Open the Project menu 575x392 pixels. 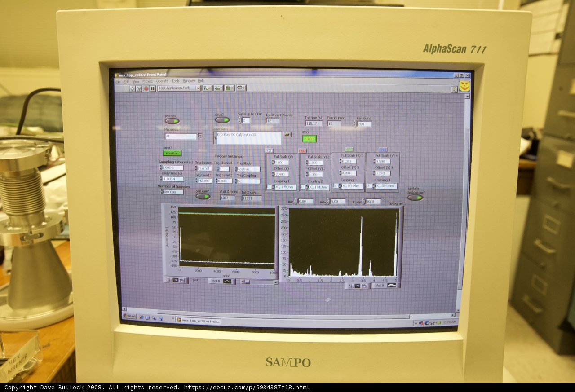click(147, 81)
